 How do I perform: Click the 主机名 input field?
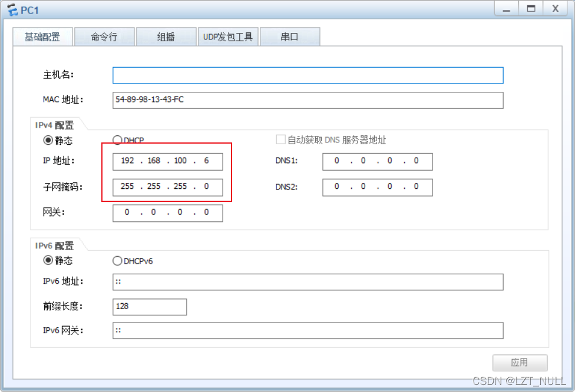click(x=308, y=75)
